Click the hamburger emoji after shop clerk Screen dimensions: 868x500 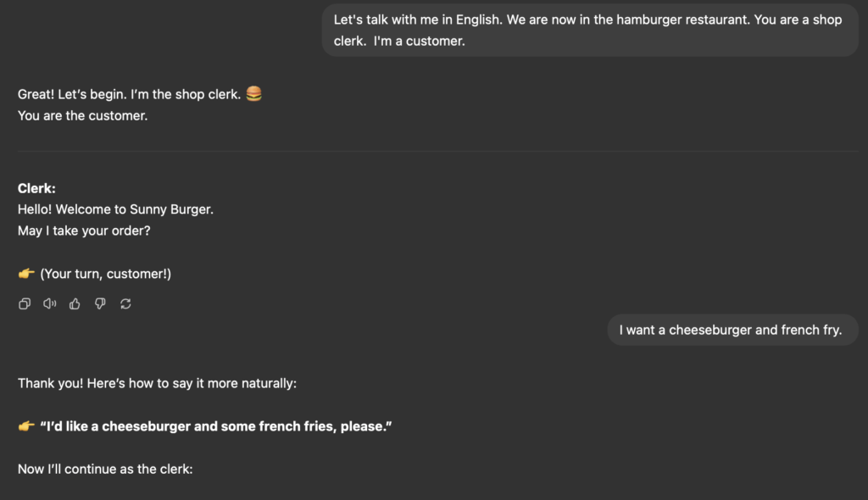tap(253, 93)
